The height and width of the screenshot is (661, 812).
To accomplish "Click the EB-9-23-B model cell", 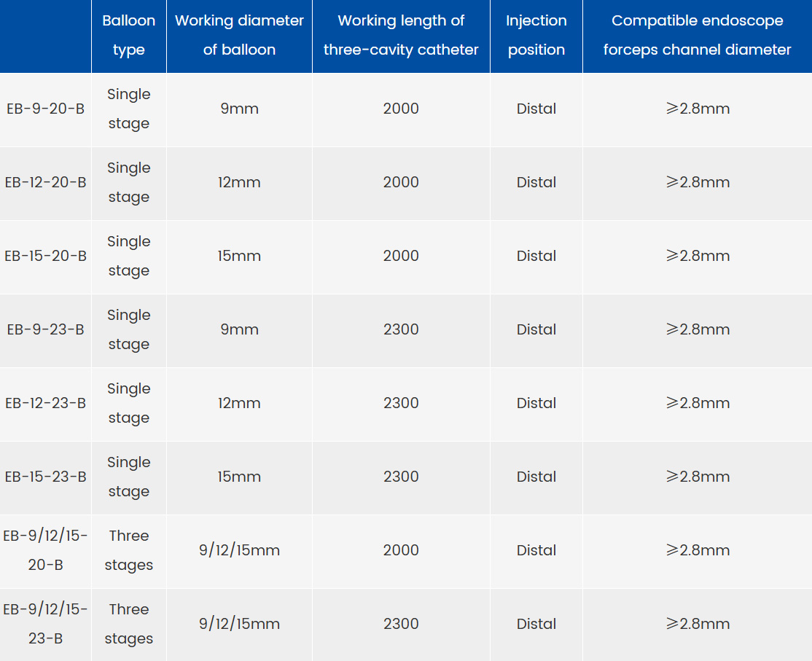I will (46, 329).
